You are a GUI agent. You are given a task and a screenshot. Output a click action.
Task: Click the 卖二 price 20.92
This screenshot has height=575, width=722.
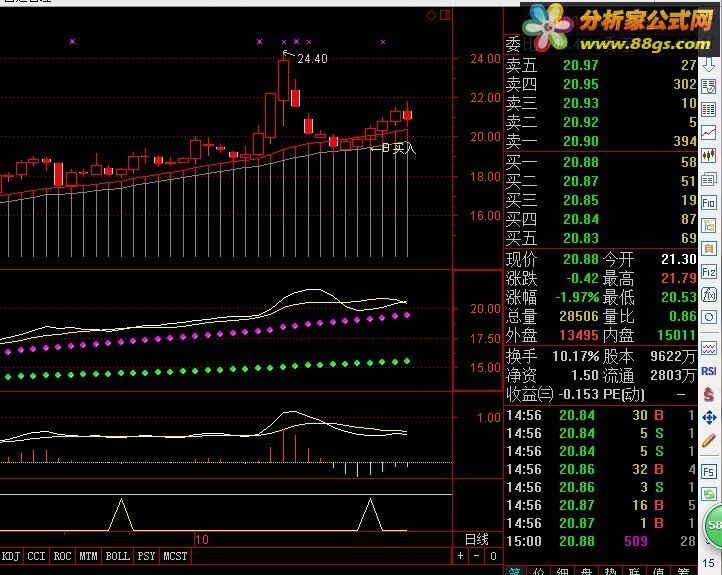581,122
